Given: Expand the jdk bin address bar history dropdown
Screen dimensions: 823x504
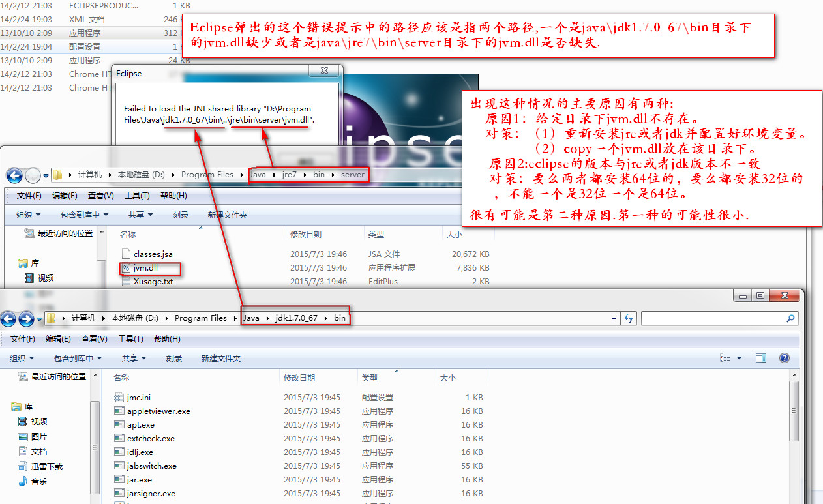Looking at the screenshot, I should click(614, 318).
